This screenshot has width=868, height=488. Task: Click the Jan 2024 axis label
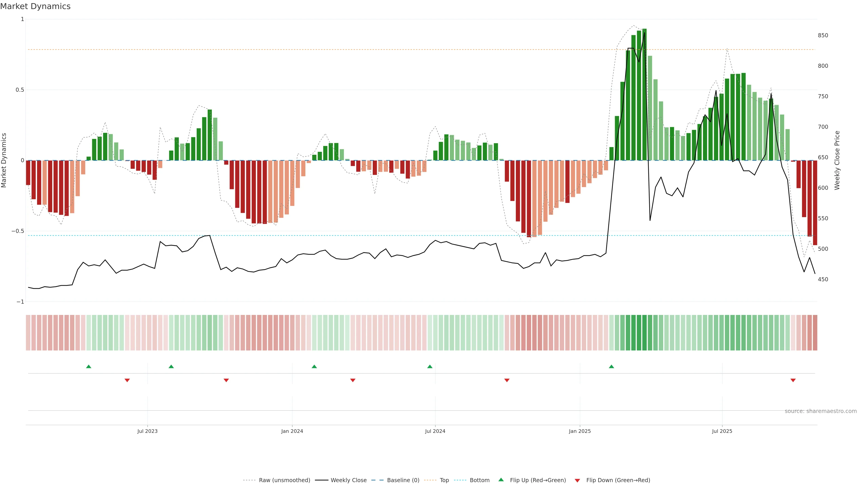click(x=292, y=431)
